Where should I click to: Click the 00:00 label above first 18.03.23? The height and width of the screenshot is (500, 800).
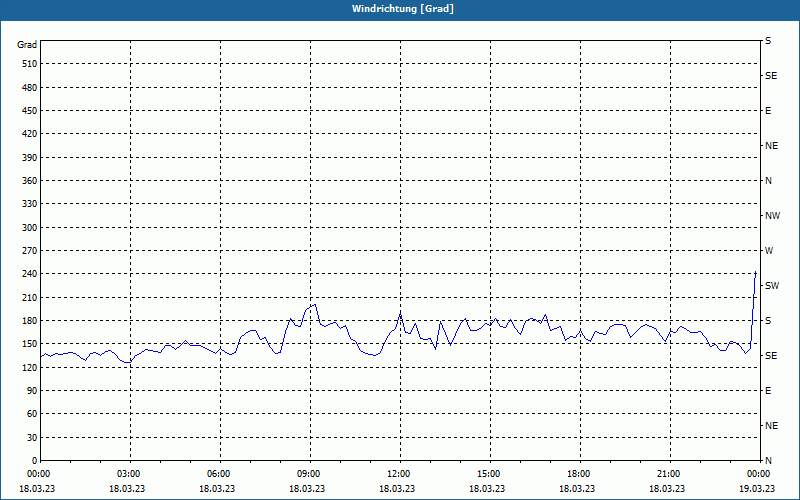pos(38,474)
